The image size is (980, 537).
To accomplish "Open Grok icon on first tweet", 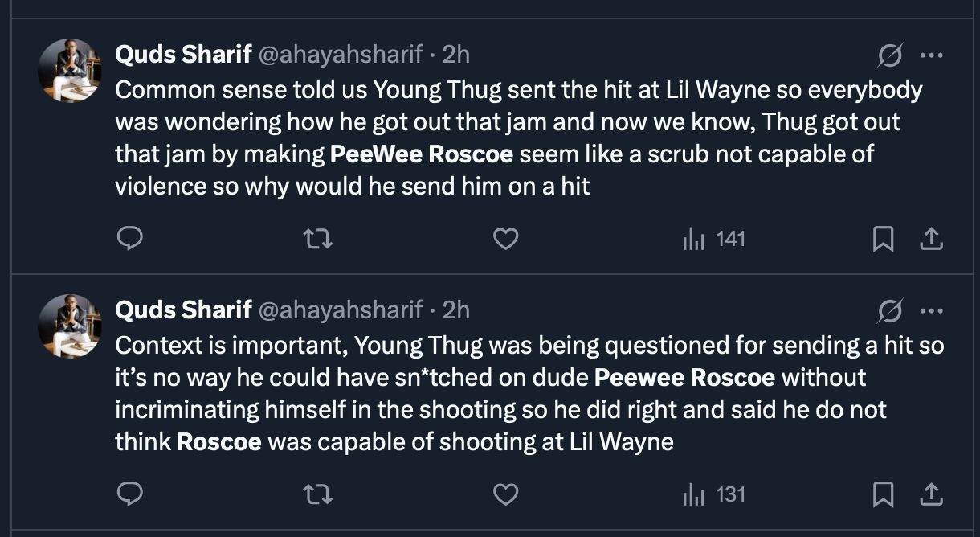I will point(889,55).
